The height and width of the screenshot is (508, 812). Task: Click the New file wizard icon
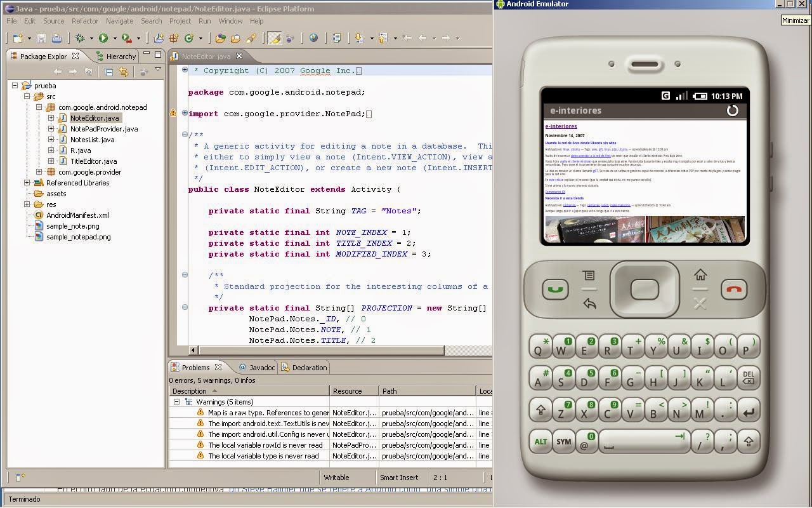(x=18, y=38)
